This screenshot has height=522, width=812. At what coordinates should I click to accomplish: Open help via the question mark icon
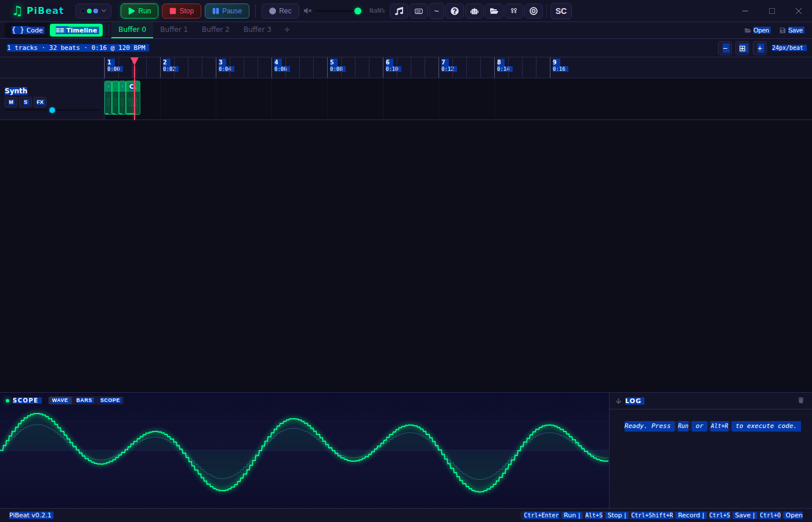[455, 11]
